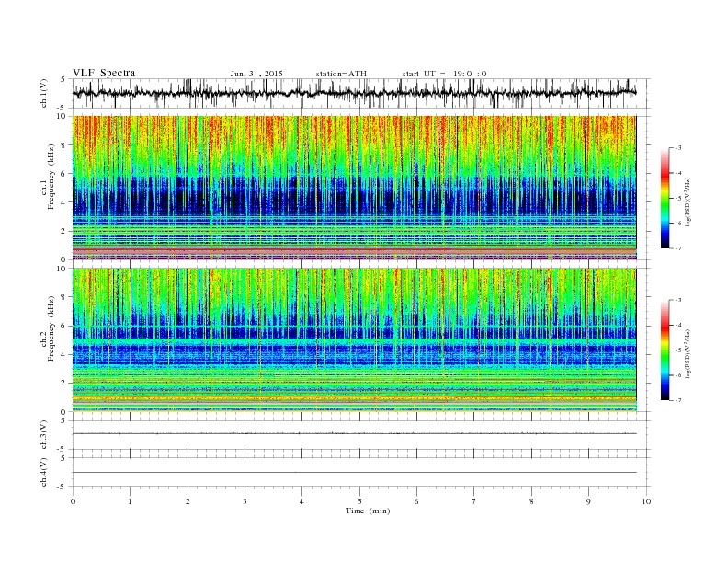The height and width of the screenshot is (563, 728).
Task: Click the "-7" tick on ch.1 colorbar
Action: pos(678,248)
